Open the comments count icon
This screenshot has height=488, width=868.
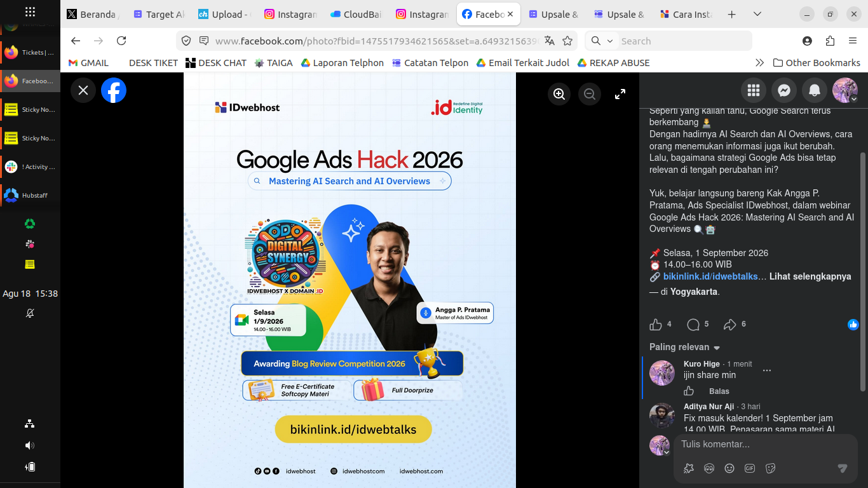pos(693,325)
